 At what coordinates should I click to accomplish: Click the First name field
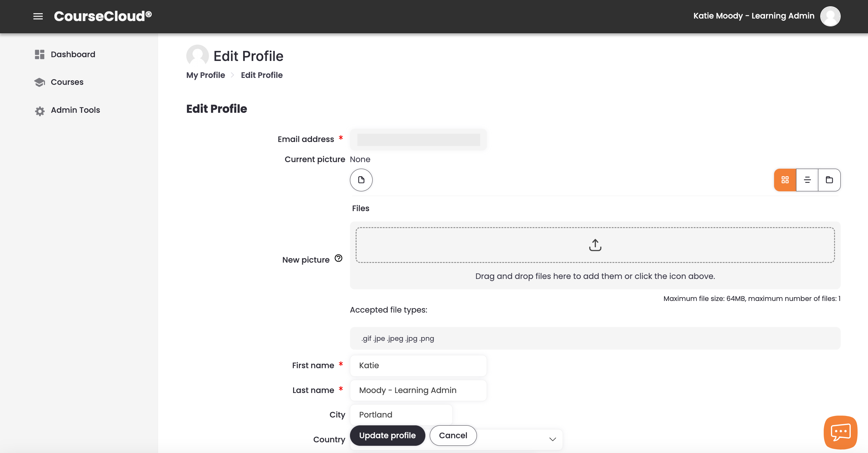click(x=418, y=365)
